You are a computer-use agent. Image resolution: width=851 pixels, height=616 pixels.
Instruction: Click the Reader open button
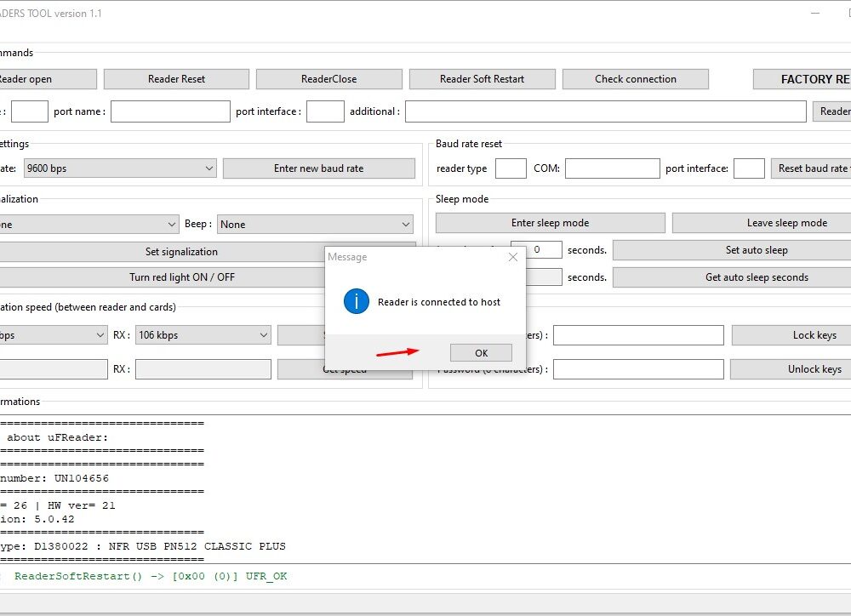[x=48, y=79]
